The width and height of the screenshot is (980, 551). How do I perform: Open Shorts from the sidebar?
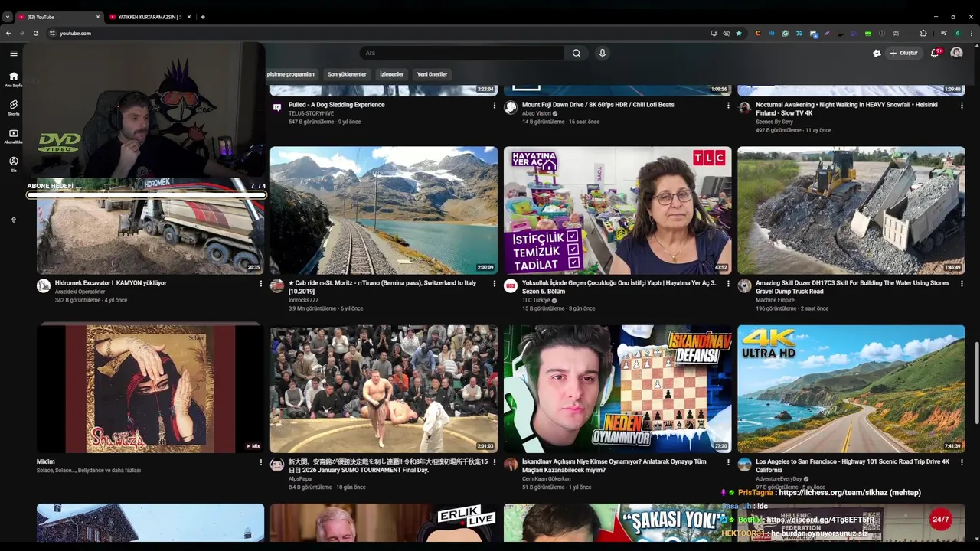click(13, 107)
